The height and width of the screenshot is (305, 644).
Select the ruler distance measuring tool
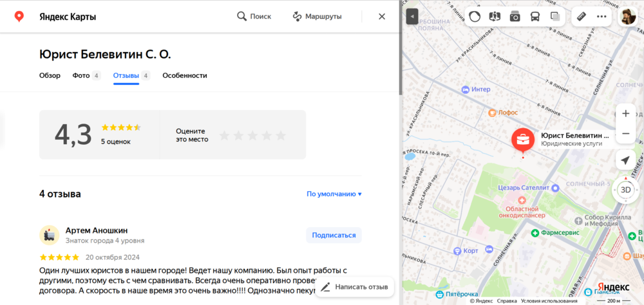(x=582, y=17)
